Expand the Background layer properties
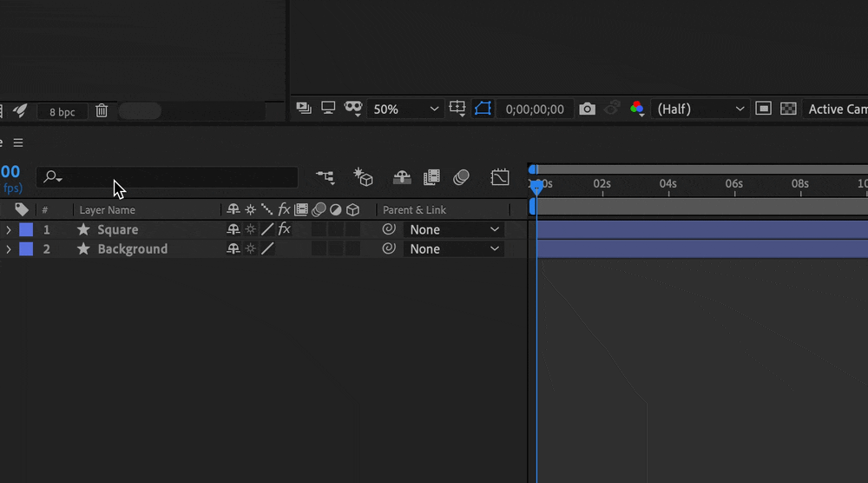 [9, 249]
